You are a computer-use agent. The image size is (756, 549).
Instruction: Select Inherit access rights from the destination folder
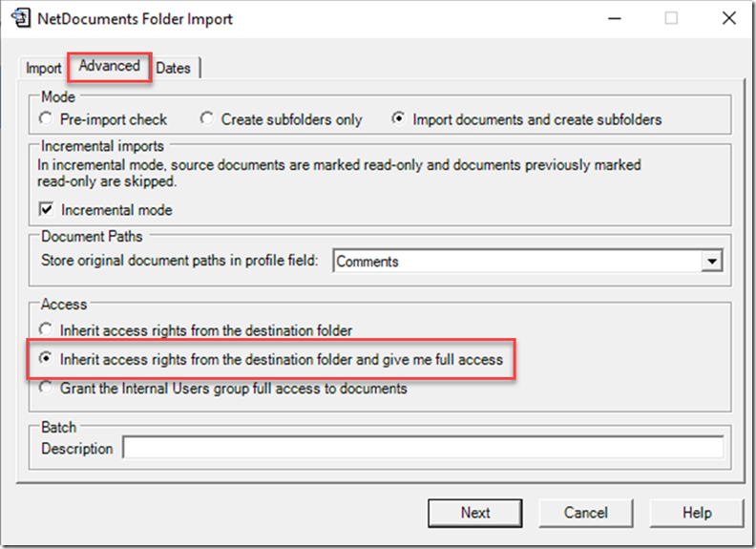197,330
